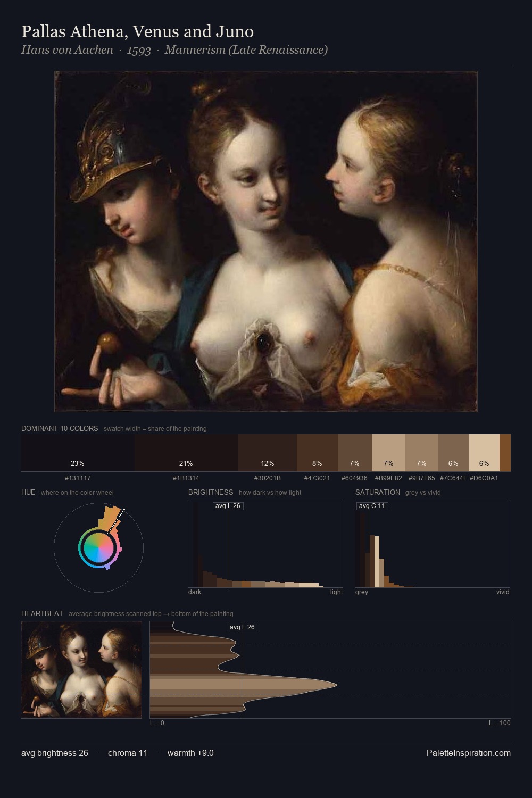Click the saturation histogram chart

[433, 544]
